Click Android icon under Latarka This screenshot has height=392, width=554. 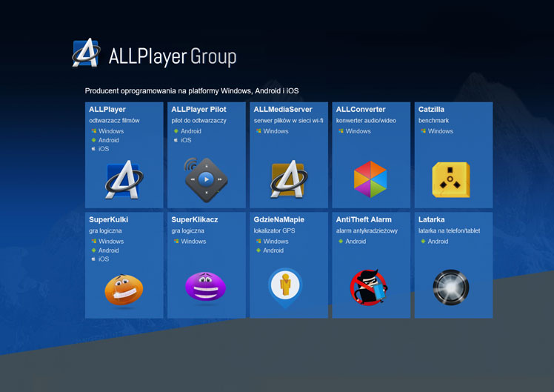coord(423,241)
